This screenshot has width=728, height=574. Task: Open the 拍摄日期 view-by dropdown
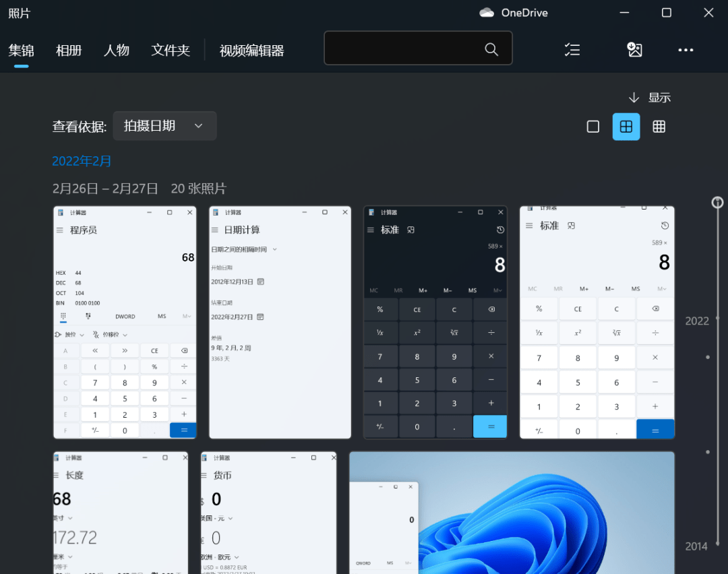coord(164,126)
